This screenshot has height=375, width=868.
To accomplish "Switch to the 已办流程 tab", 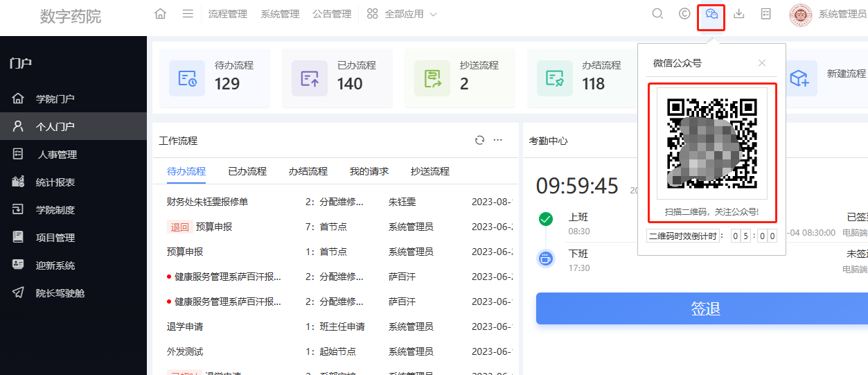I will click(x=247, y=171).
